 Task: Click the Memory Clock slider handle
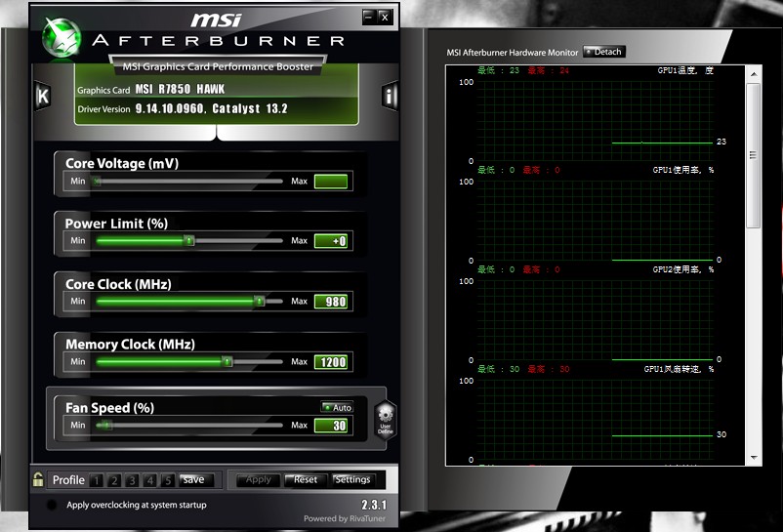click(227, 361)
